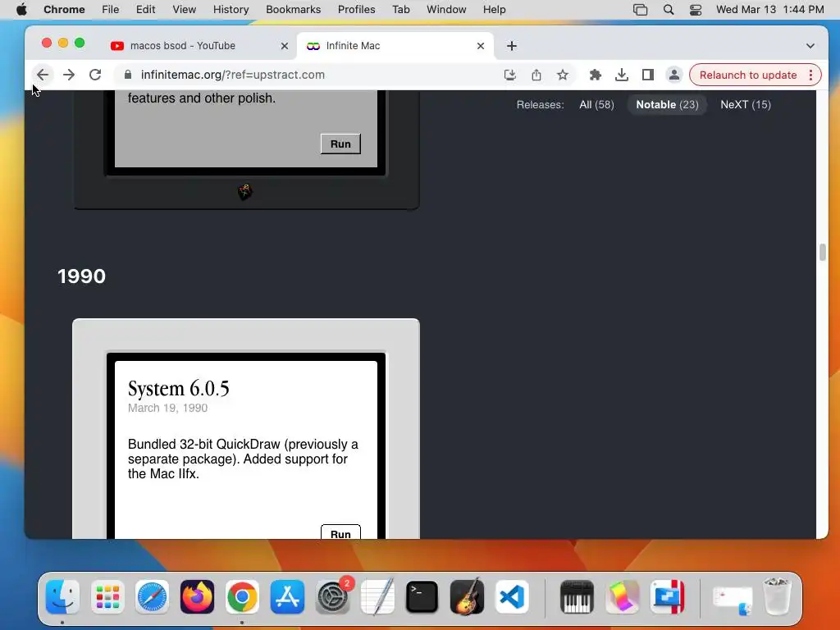Expand the tab search chevron
This screenshot has height=630, width=840.
pos(810,46)
